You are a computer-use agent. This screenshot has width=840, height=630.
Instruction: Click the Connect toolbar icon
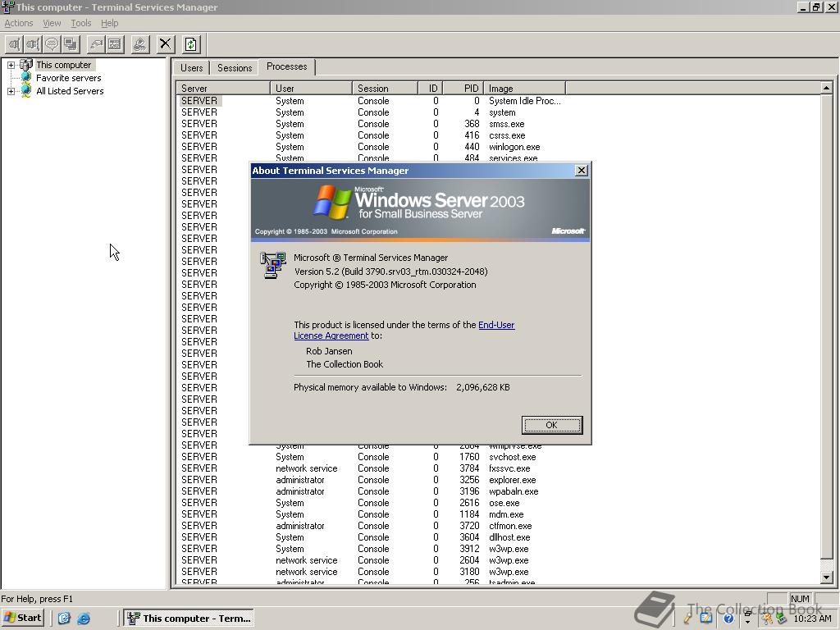(15, 44)
